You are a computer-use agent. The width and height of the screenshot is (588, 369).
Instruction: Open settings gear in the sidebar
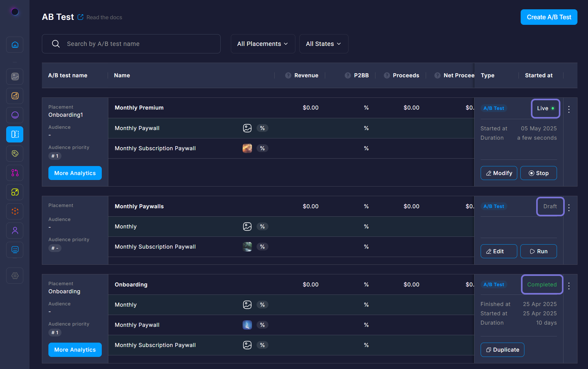[15, 276]
